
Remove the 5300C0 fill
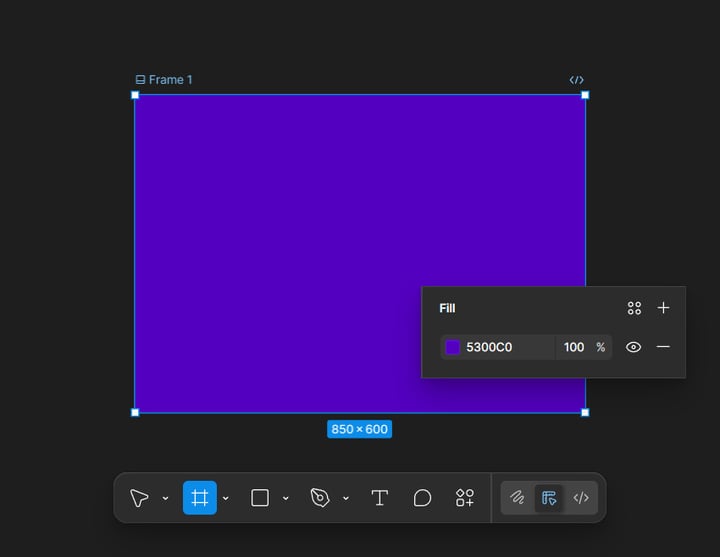click(664, 347)
